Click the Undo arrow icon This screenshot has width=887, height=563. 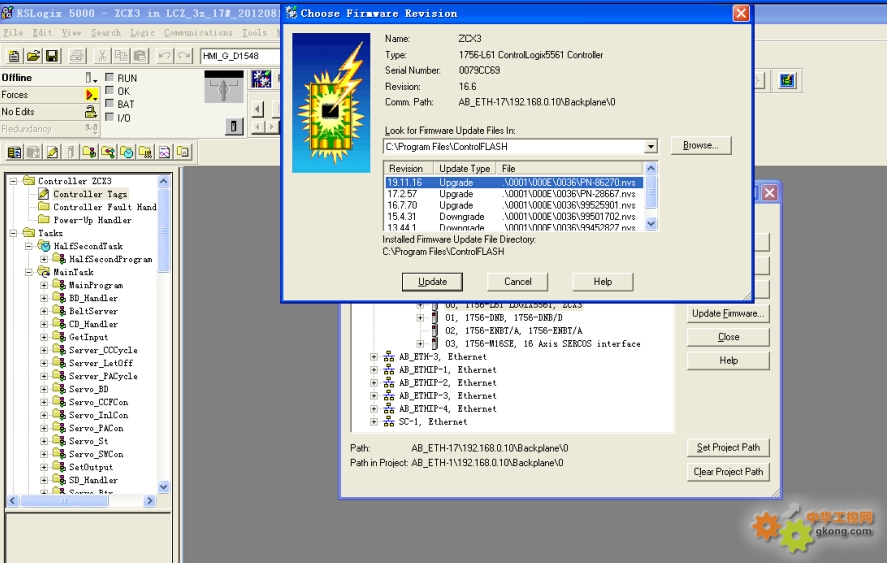point(165,55)
